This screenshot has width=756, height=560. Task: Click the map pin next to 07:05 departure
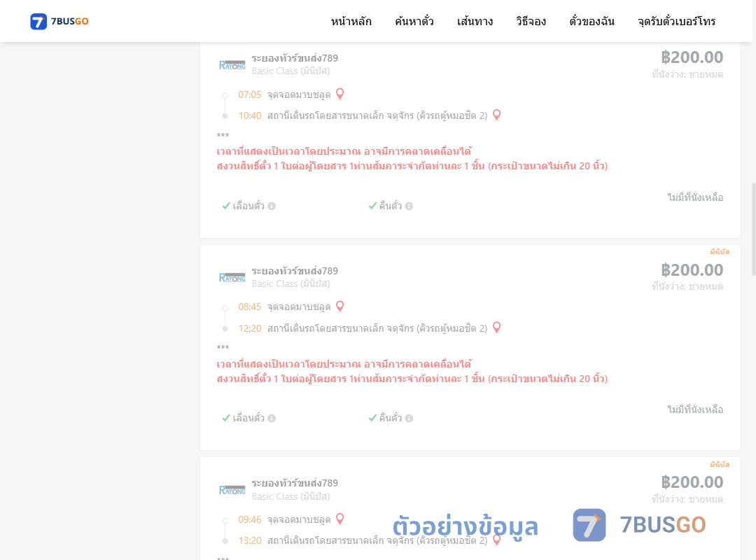click(x=340, y=94)
